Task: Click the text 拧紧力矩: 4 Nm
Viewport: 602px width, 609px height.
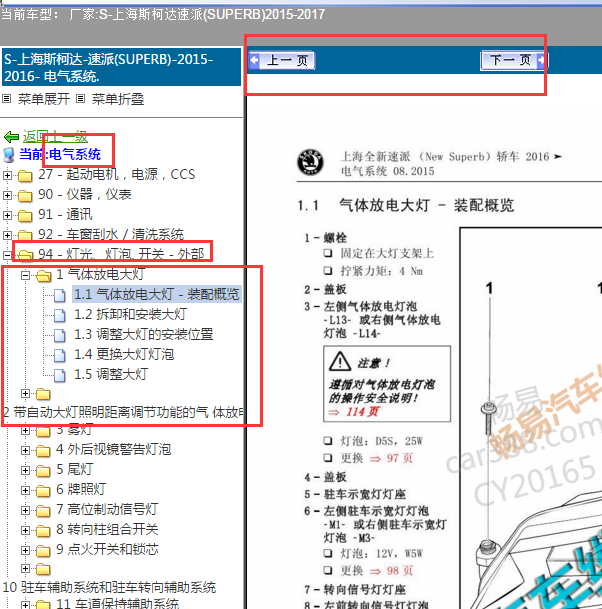Action: tap(381, 271)
